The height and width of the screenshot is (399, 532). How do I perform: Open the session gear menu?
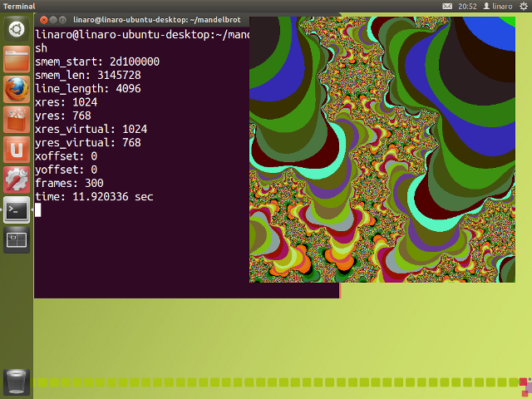click(524, 6)
